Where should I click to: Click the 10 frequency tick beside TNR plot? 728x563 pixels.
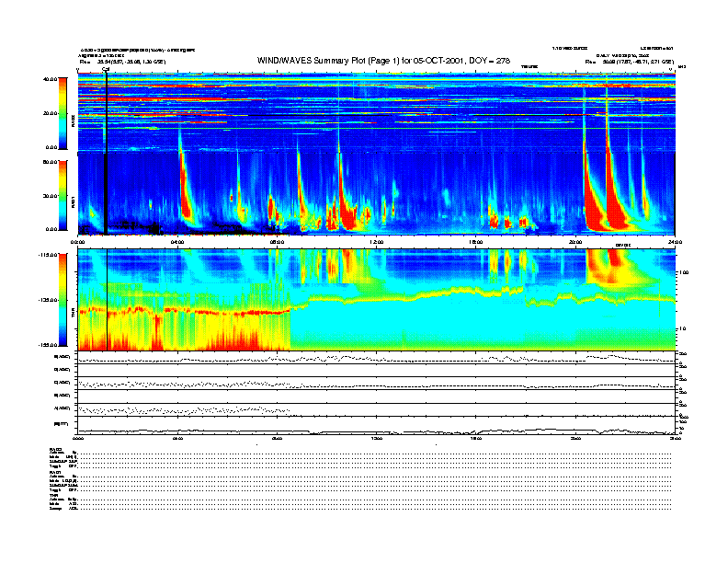point(682,329)
